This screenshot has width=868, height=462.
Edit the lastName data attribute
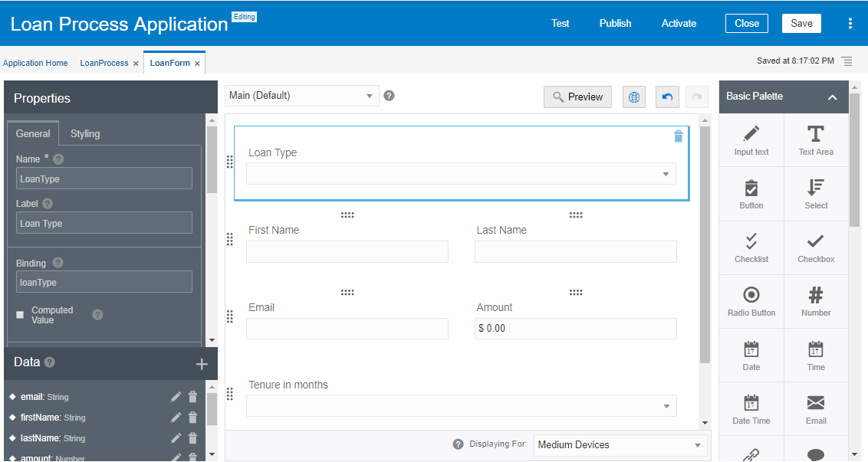pyautogui.click(x=176, y=438)
